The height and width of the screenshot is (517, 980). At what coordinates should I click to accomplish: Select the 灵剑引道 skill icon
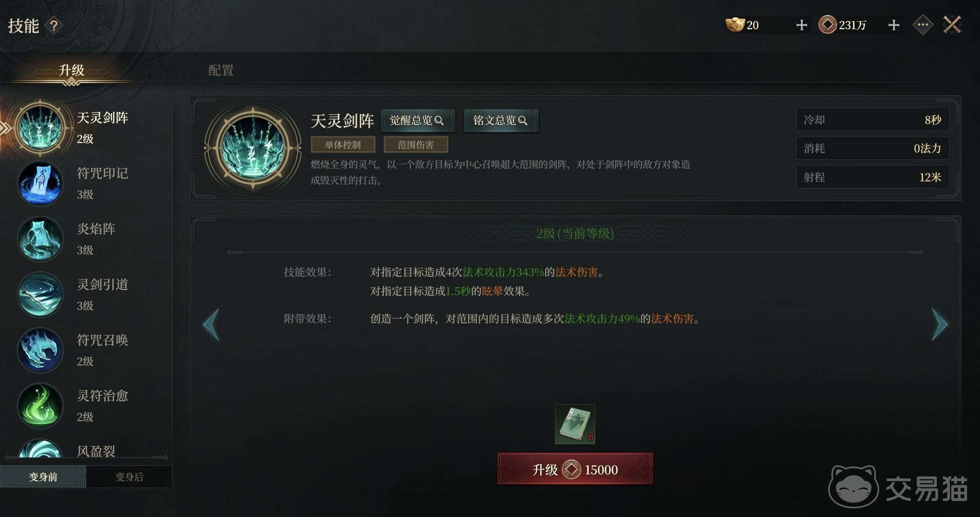40,295
